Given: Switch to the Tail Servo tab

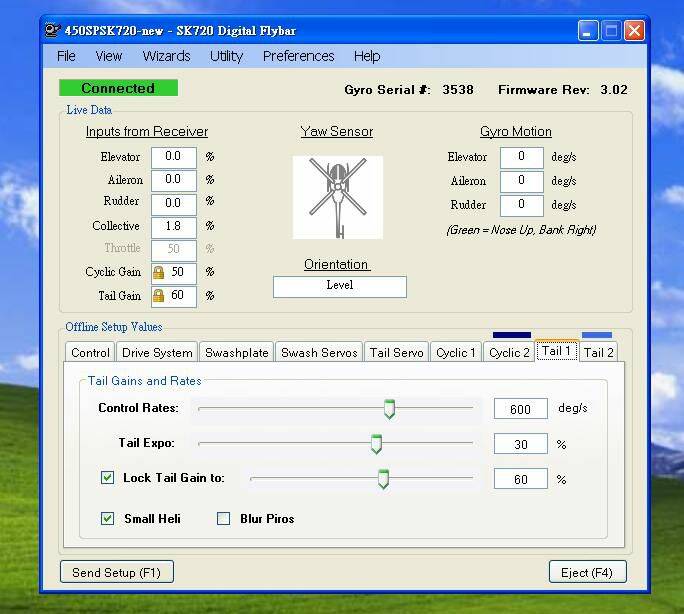Looking at the screenshot, I should 397,352.
